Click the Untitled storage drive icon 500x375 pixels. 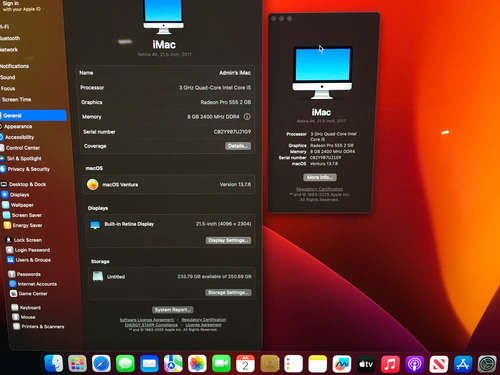pyautogui.click(x=98, y=276)
